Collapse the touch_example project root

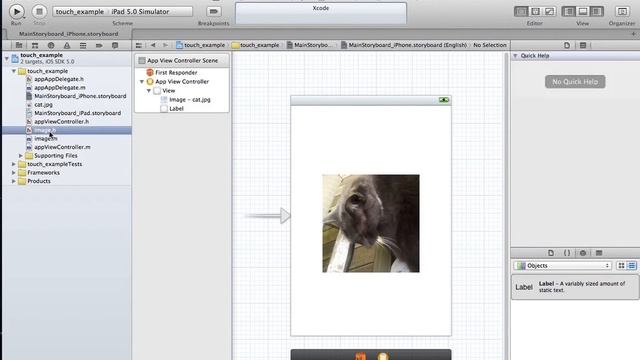tap(7, 58)
